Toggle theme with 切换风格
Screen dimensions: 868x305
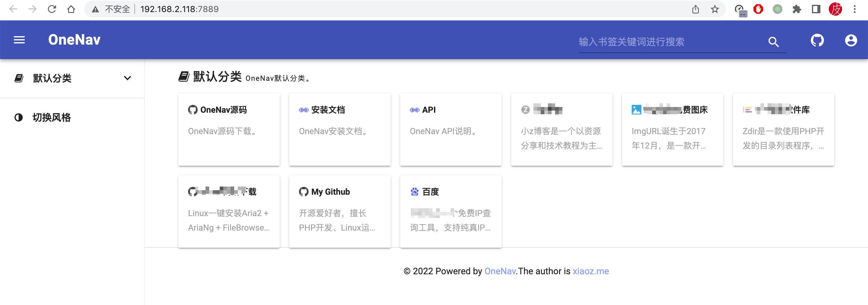point(51,118)
